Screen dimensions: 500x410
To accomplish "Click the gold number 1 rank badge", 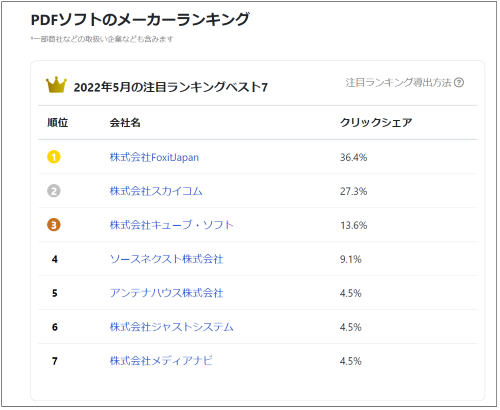I will [x=54, y=157].
